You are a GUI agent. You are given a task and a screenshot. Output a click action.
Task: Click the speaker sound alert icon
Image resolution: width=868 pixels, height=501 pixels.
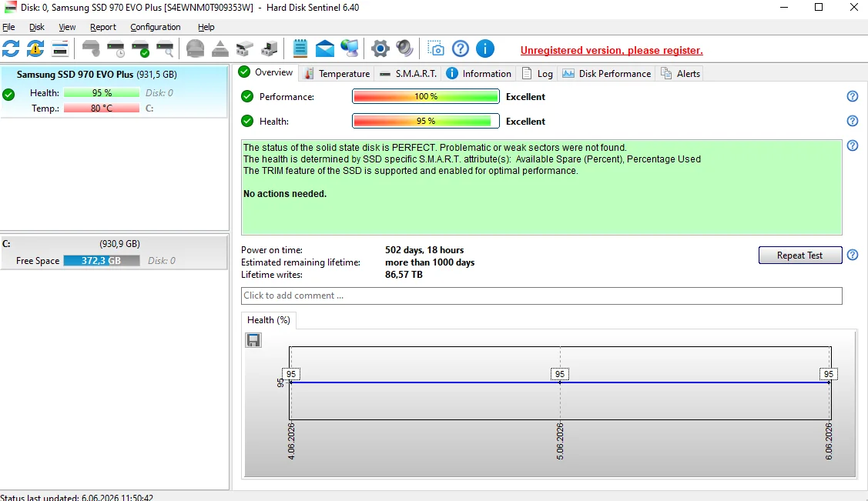404,48
